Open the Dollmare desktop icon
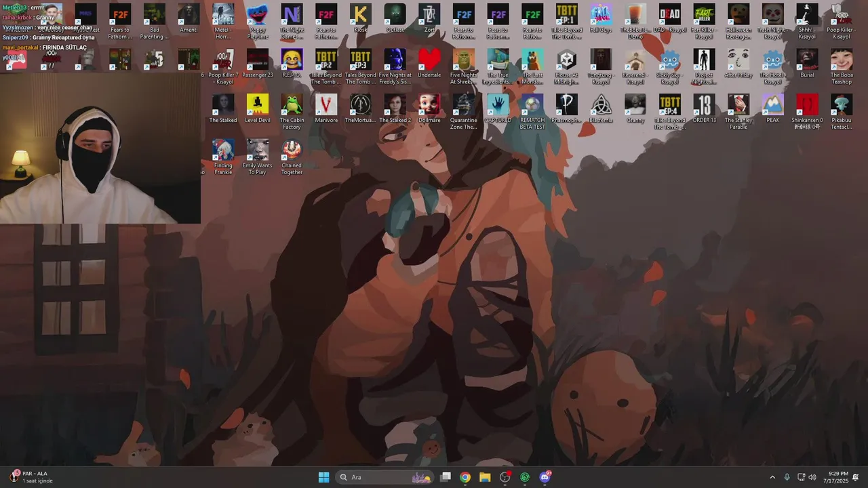Image resolution: width=868 pixels, height=488 pixels. (x=429, y=109)
